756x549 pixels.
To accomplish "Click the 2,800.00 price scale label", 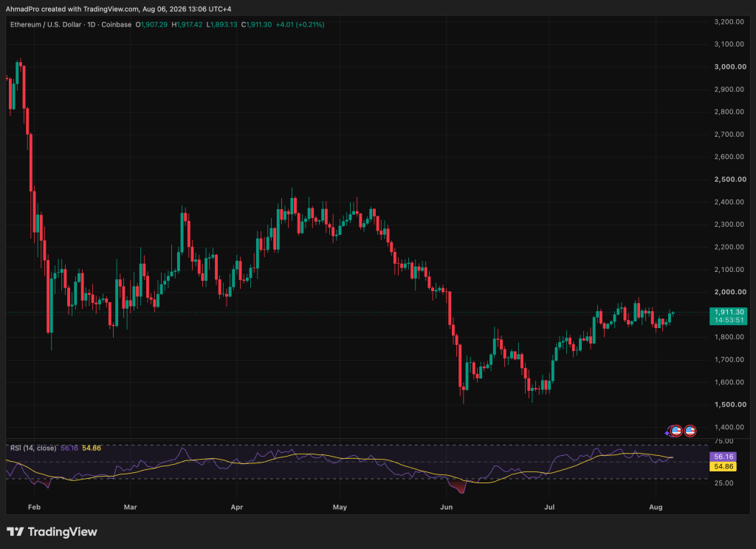I will click(x=729, y=112).
